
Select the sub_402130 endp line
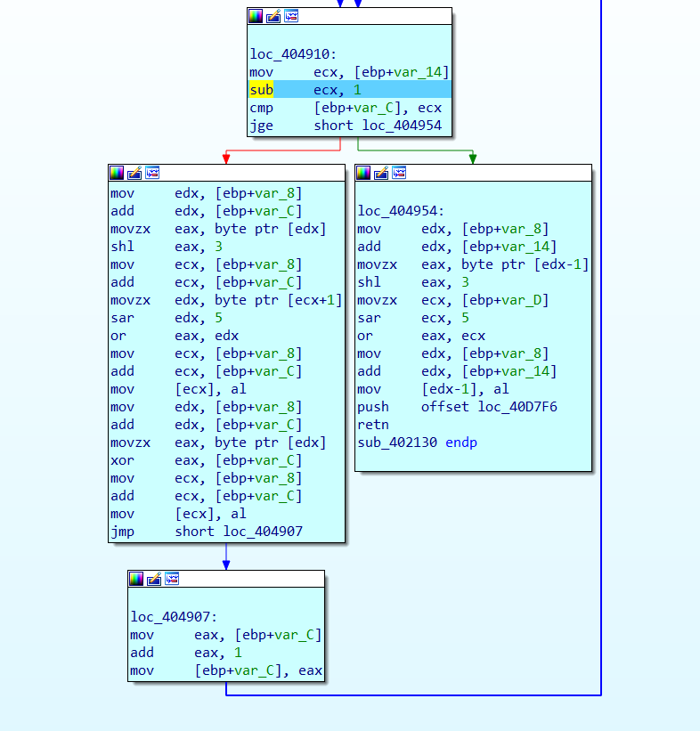[417, 443]
